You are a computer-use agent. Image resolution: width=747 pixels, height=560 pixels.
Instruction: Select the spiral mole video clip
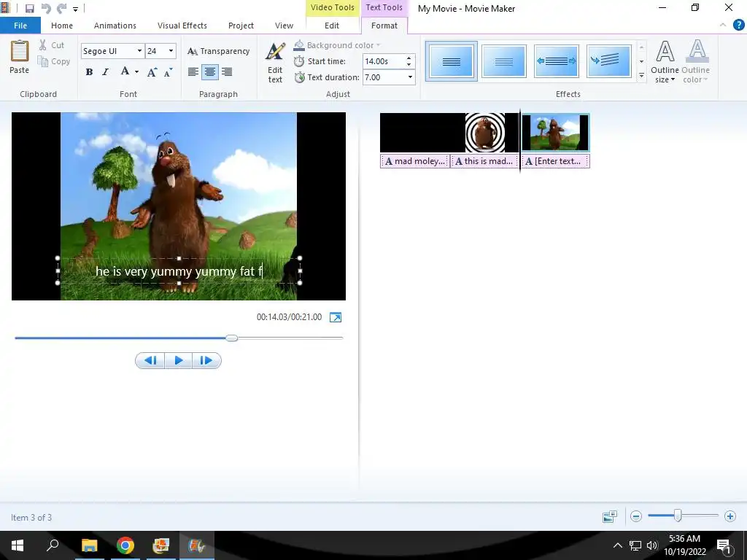coord(485,133)
